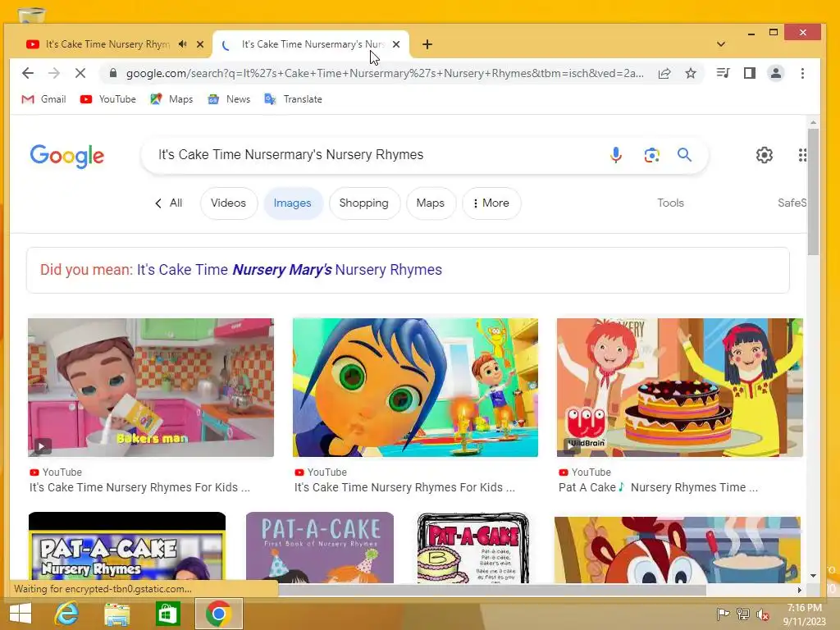
Task: Open News bookmark
Action: point(229,99)
